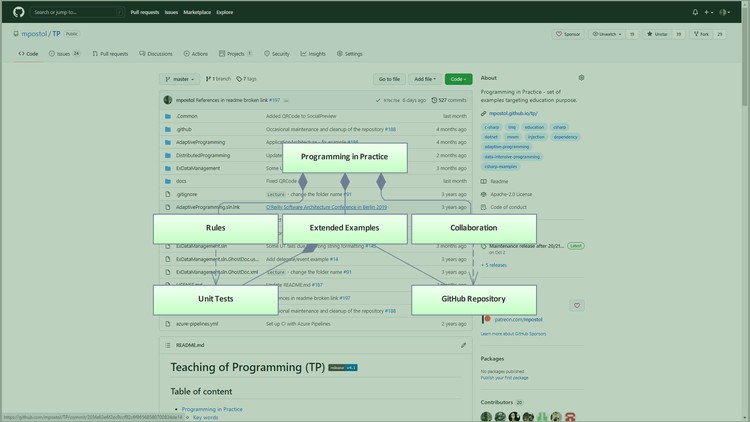This screenshot has width=750, height=422.
Task: Switch to the Code tab
Action: (28, 54)
